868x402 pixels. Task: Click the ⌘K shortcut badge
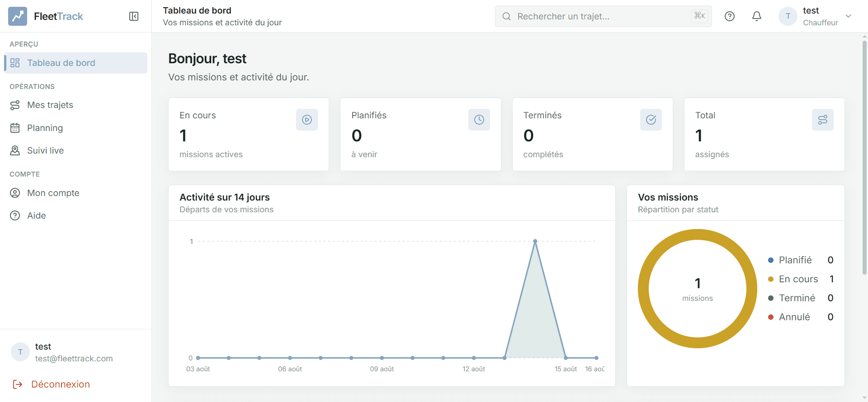699,16
